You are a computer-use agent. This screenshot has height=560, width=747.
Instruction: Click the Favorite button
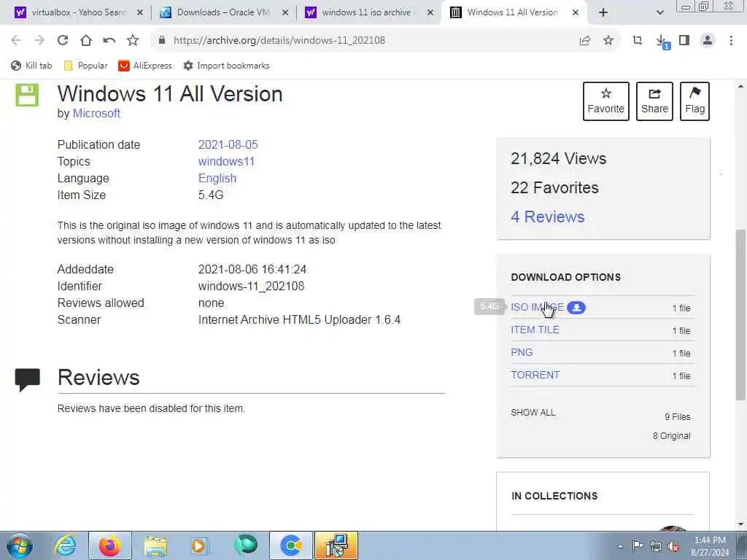coord(606,101)
